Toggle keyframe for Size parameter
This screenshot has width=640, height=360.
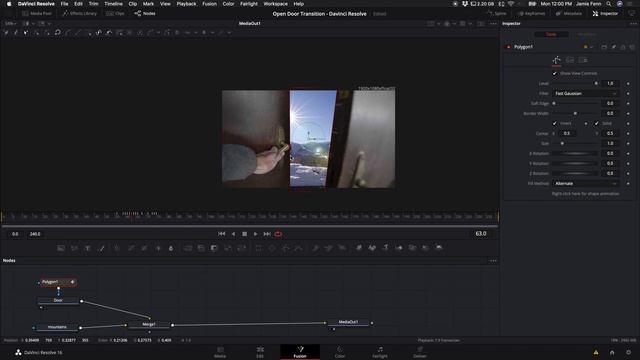pos(628,143)
